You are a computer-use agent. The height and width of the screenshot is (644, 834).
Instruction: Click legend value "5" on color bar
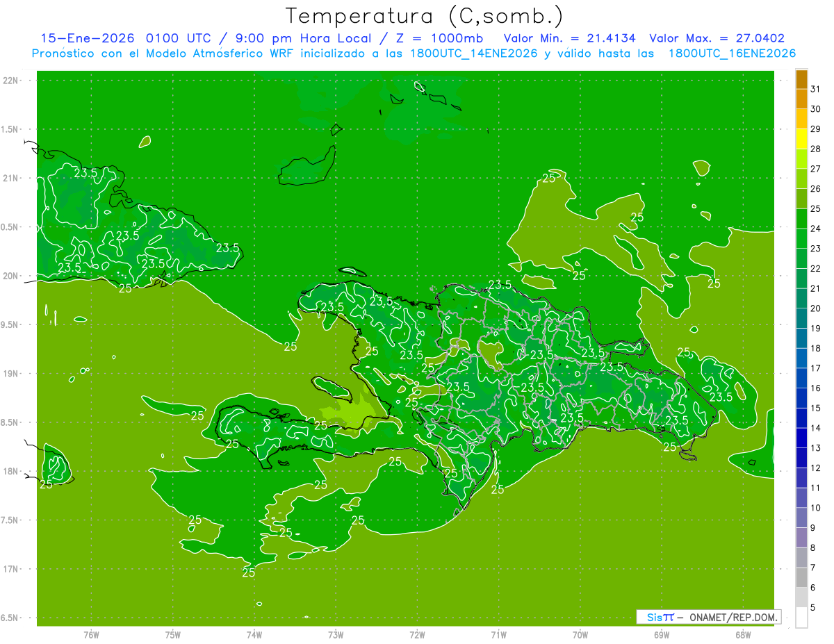point(813,608)
